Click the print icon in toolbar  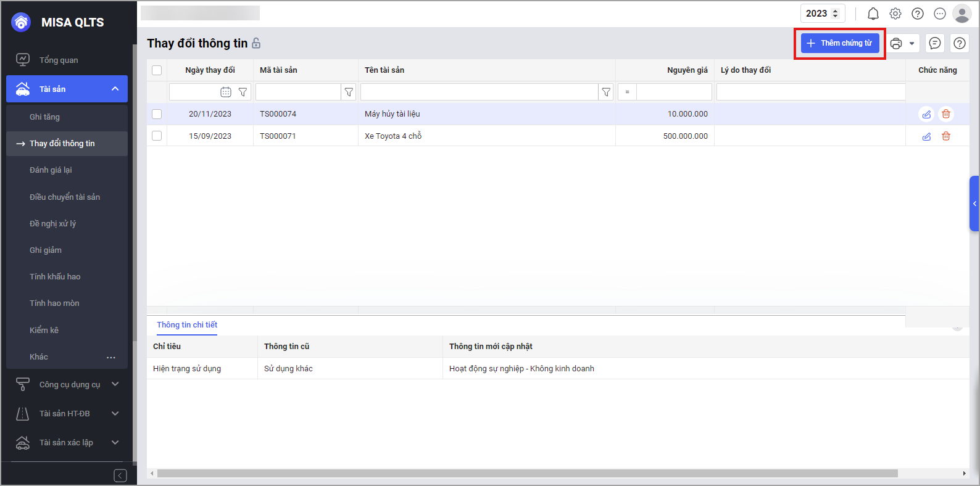[x=896, y=43]
